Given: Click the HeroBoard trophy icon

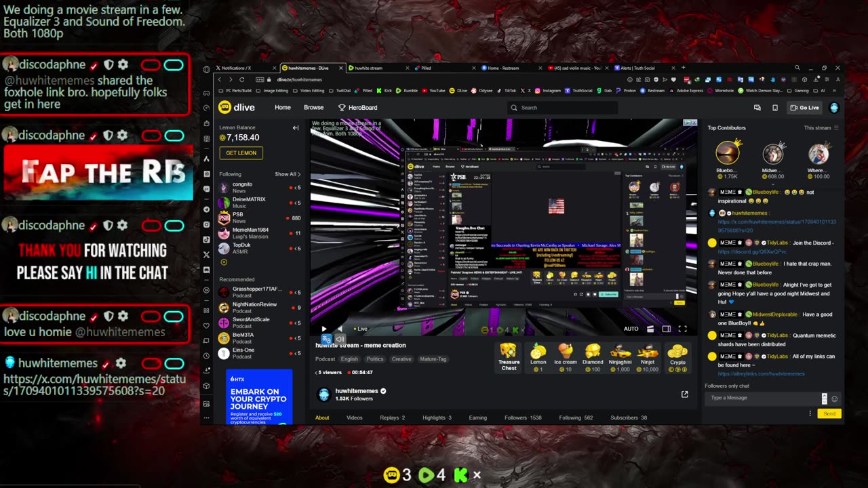Looking at the screenshot, I should (x=342, y=108).
